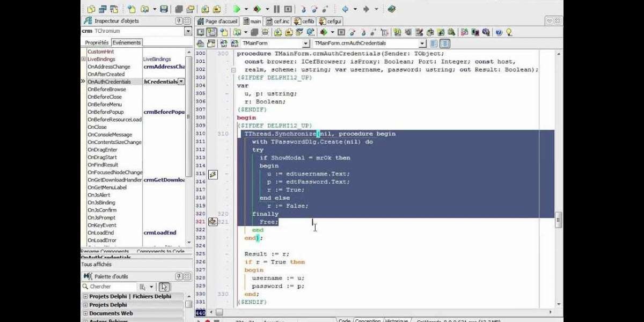
Task: Switch to the Propriétés tab
Action: [97, 42]
